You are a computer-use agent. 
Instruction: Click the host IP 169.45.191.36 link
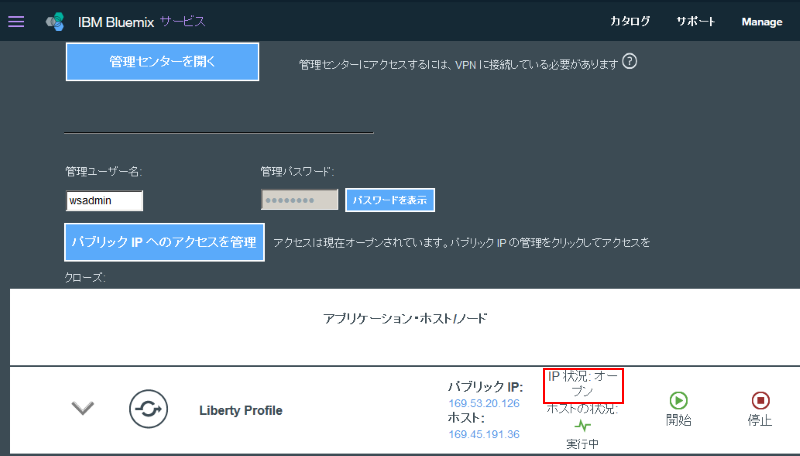(x=484, y=435)
